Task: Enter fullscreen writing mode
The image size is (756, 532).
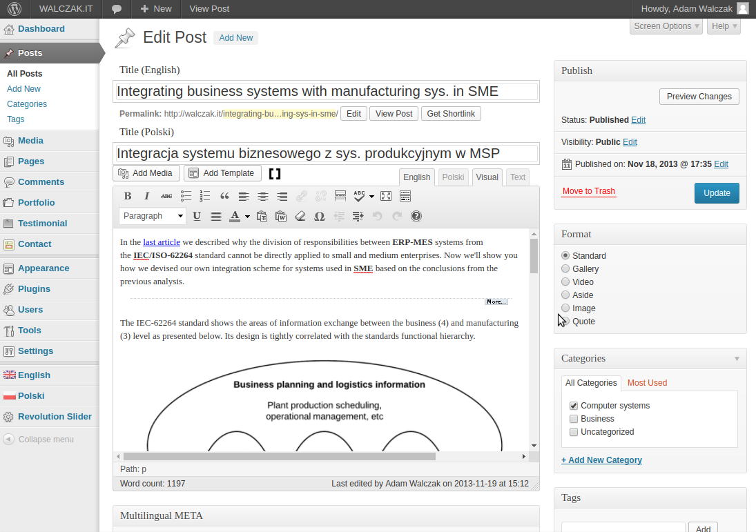Action: (386, 196)
